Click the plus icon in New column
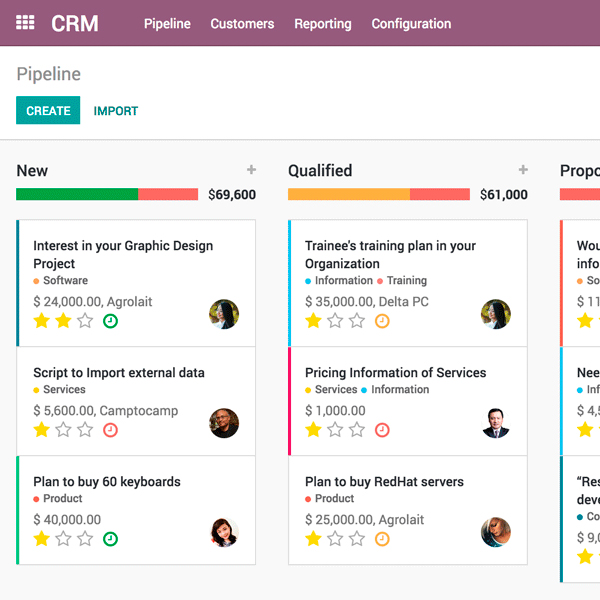The image size is (600, 600). point(251,170)
